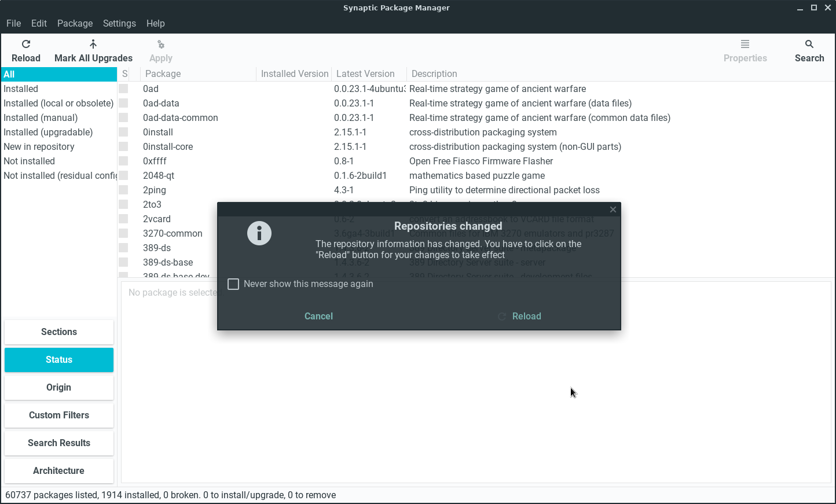Click the Reload toolbar icon
The width and height of the screenshot is (836, 504).
point(26,44)
